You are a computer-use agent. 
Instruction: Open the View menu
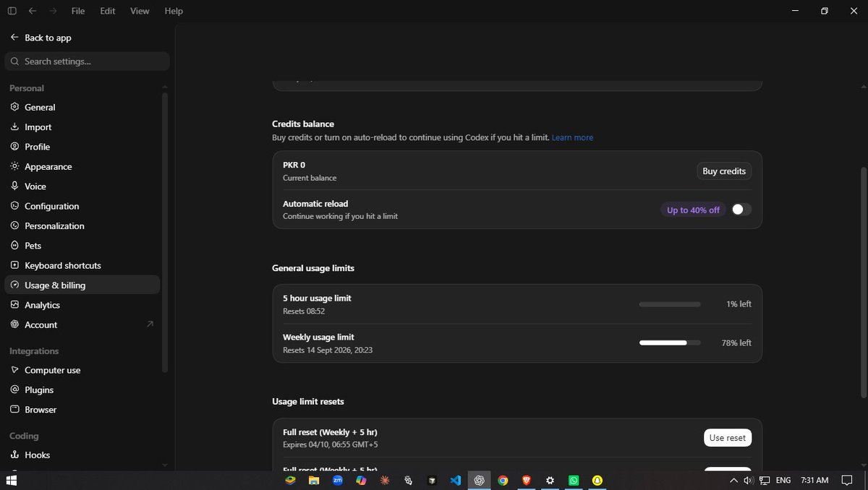coord(140,11)
